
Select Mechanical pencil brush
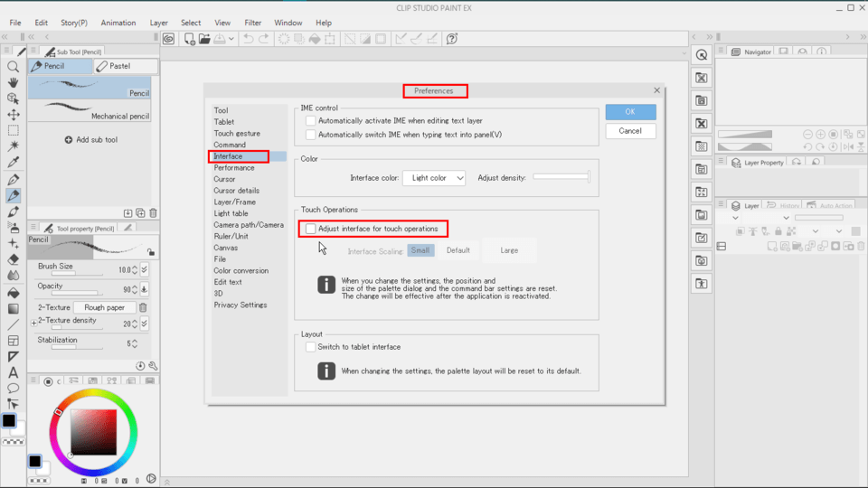click(x=90, y=110)
